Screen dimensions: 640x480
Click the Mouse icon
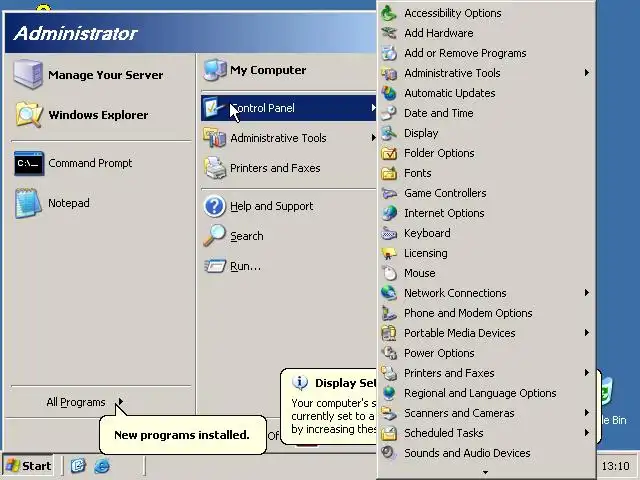[x=389, y=273]
